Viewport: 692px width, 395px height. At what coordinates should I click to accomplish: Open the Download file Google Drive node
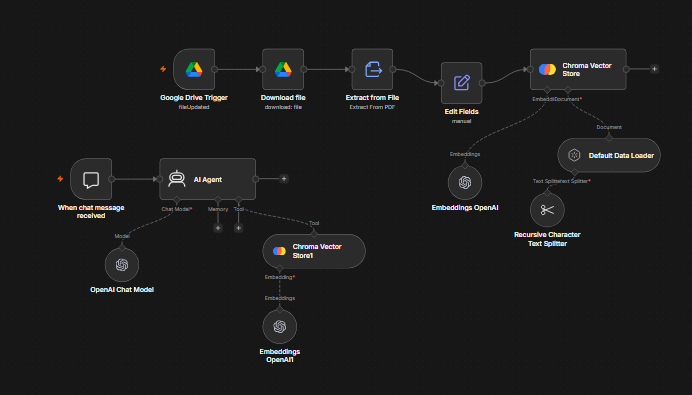point(283,69)
